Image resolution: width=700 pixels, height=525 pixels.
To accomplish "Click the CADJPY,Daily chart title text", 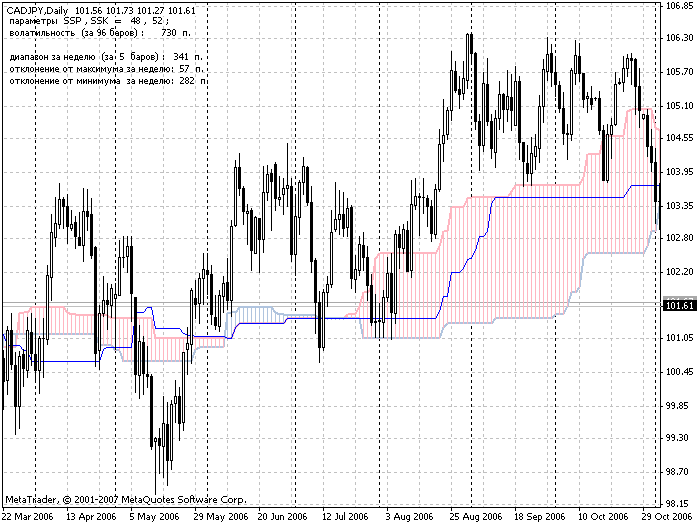I will click(38, 11).
